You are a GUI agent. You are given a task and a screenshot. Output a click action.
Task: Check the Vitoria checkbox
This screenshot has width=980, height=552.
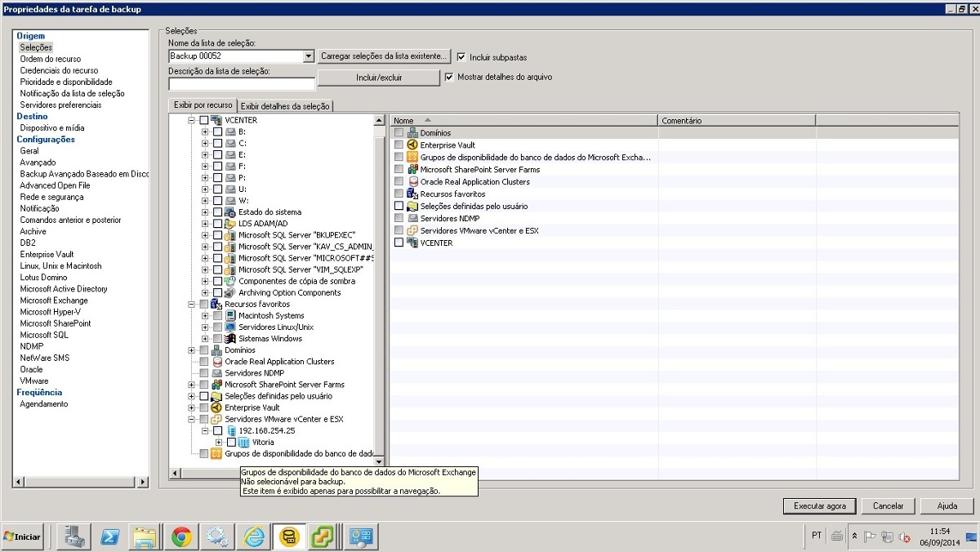(x=231, y=442)
